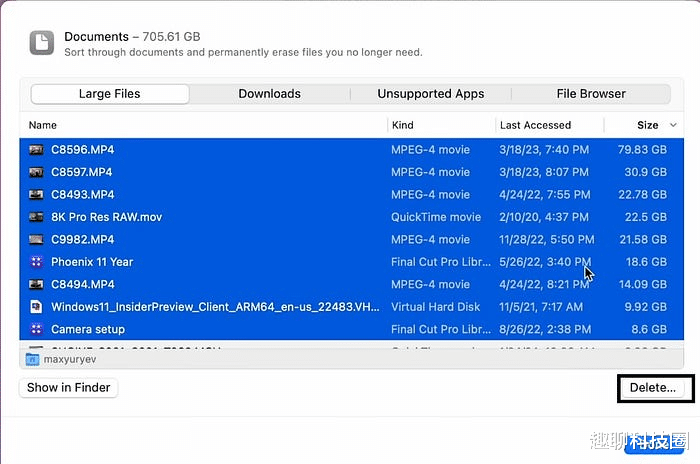Image resolution: width=700 pixels, height=464 pixels.
Task: Click the Virtual Hard Disk kind cell
Action: 436,307
